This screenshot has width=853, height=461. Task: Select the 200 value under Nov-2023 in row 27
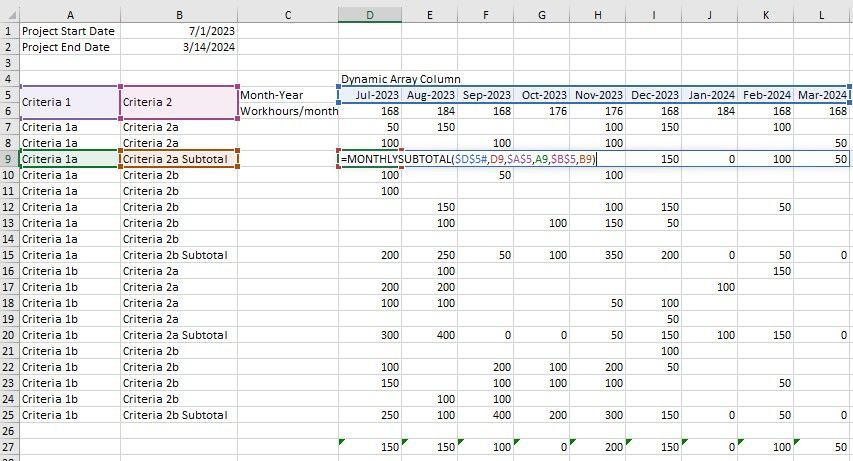coord(598,447)
